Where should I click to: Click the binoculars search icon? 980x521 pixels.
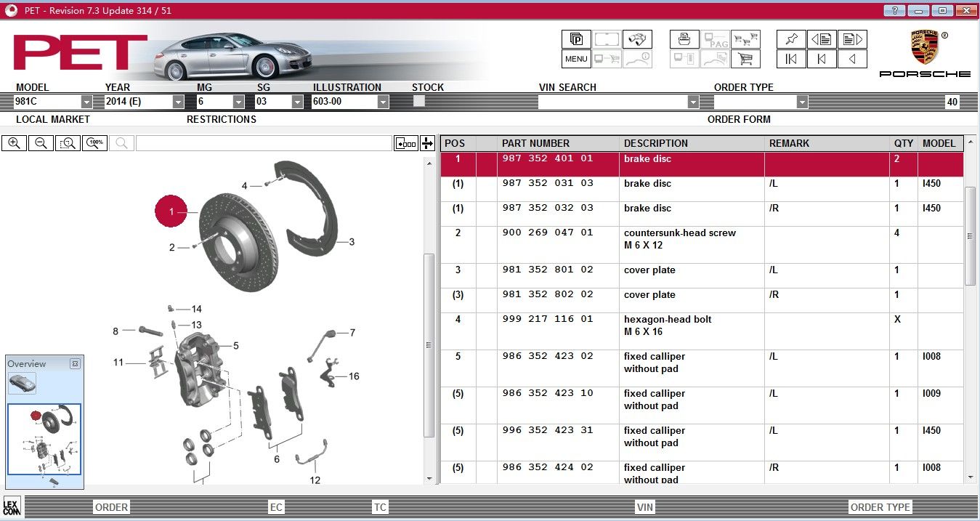coord(638,39)
